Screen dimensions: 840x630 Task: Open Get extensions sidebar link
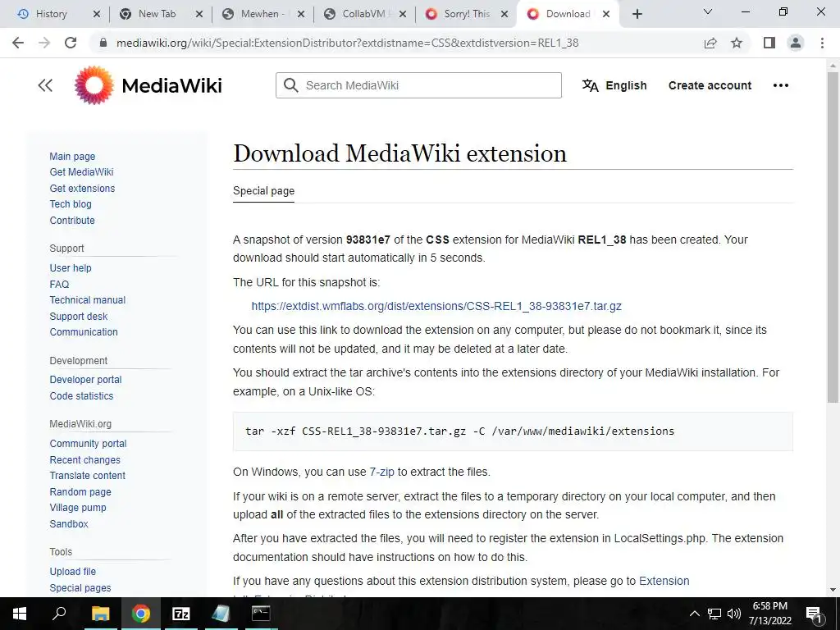click(x=82, y=188)
